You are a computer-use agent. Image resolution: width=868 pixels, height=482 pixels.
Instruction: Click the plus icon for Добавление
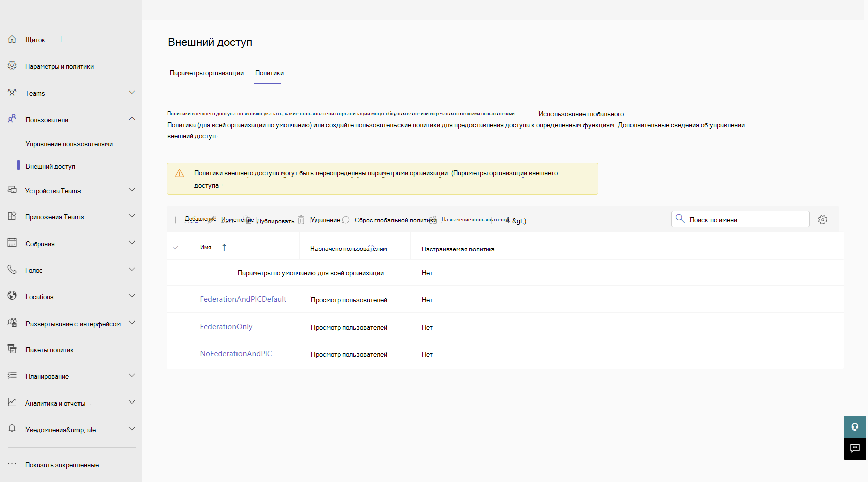tap(176, 220)
